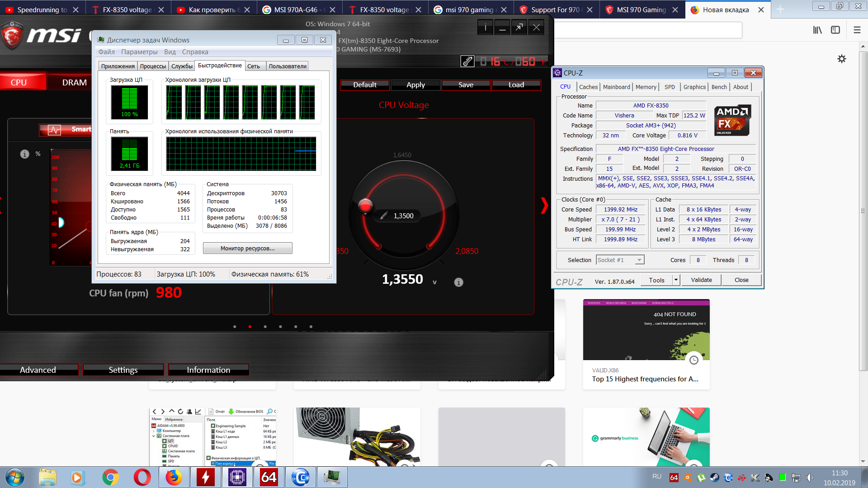Switch to Сеть tab
The height and width of the screenshot is (488, 868).
point(254,66)
